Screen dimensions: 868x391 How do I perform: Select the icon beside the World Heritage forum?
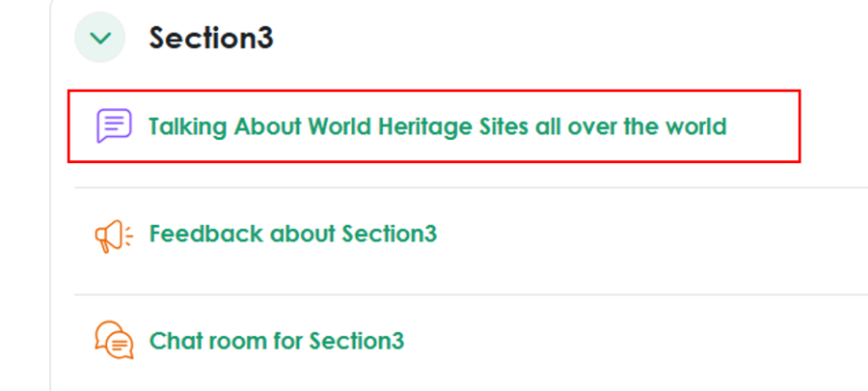click(114, 126)
